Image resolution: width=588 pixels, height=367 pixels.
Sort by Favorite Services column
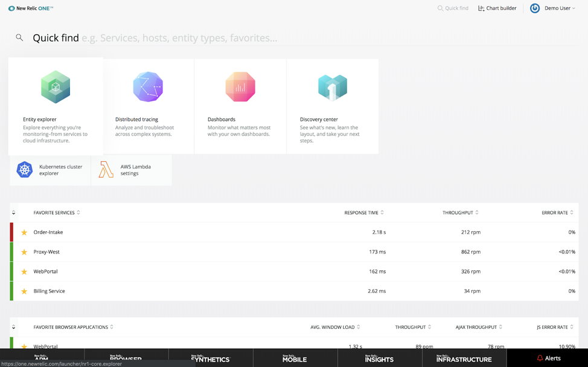[57, 212]
